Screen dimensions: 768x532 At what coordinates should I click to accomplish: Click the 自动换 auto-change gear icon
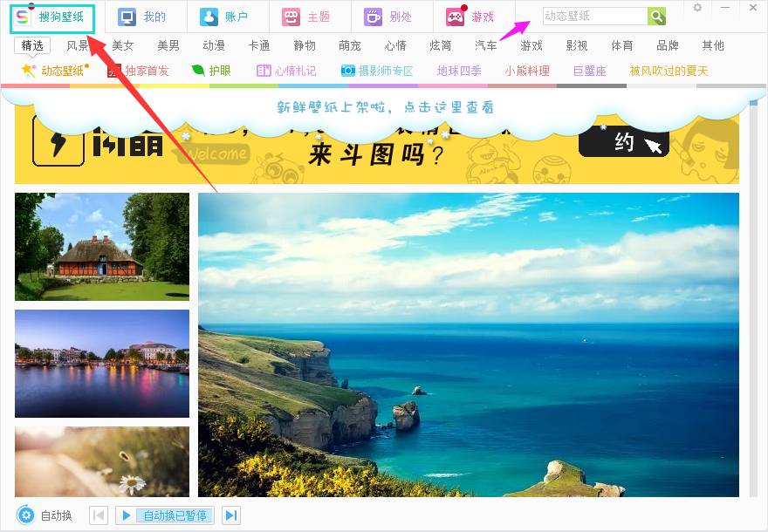[x=27, y=515]
